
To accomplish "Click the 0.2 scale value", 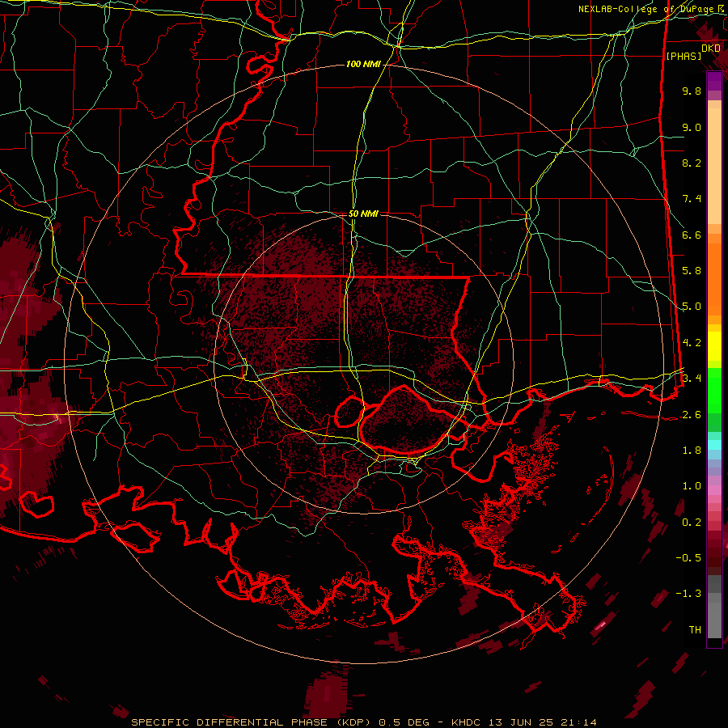I will click(x=692, y=523).
